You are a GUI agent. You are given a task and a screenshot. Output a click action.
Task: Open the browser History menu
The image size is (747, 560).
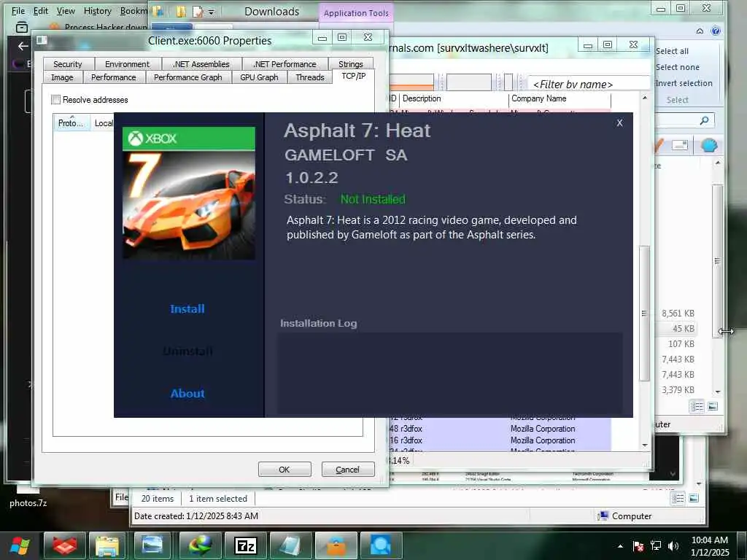click(97, 10)
